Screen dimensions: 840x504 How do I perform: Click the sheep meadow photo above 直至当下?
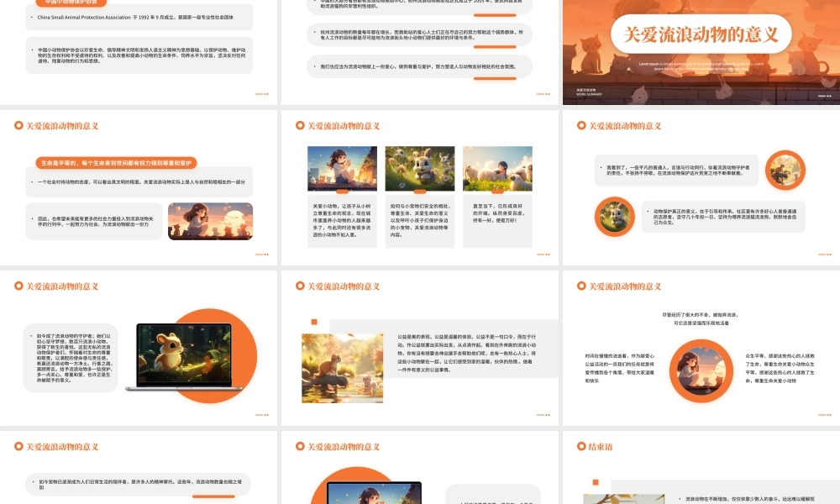click(x=497, y=169)
